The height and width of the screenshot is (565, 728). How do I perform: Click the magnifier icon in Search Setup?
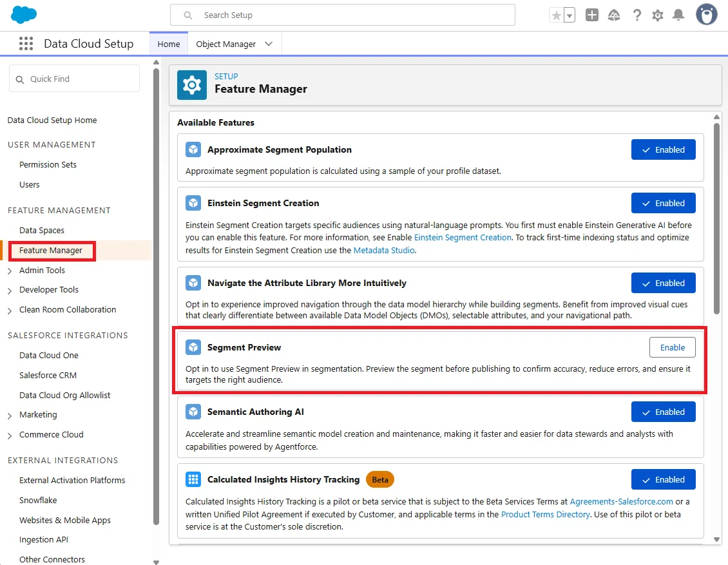pos(187,15)
